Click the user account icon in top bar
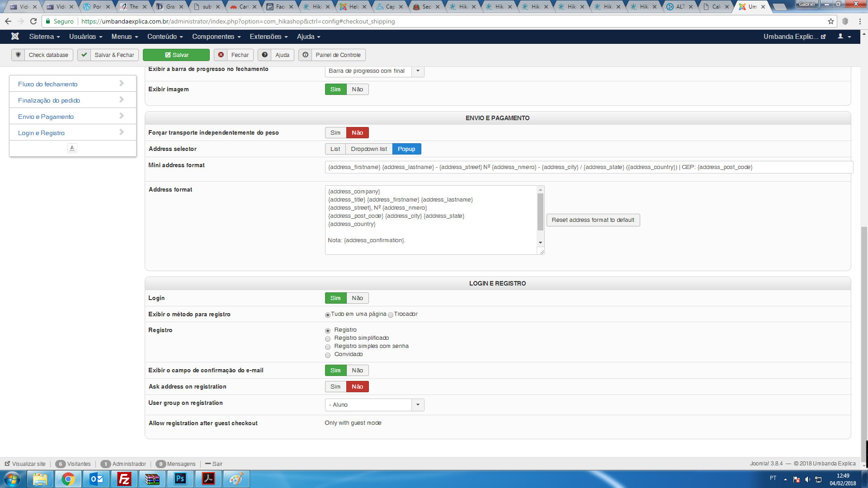 (x=840, y=37)
